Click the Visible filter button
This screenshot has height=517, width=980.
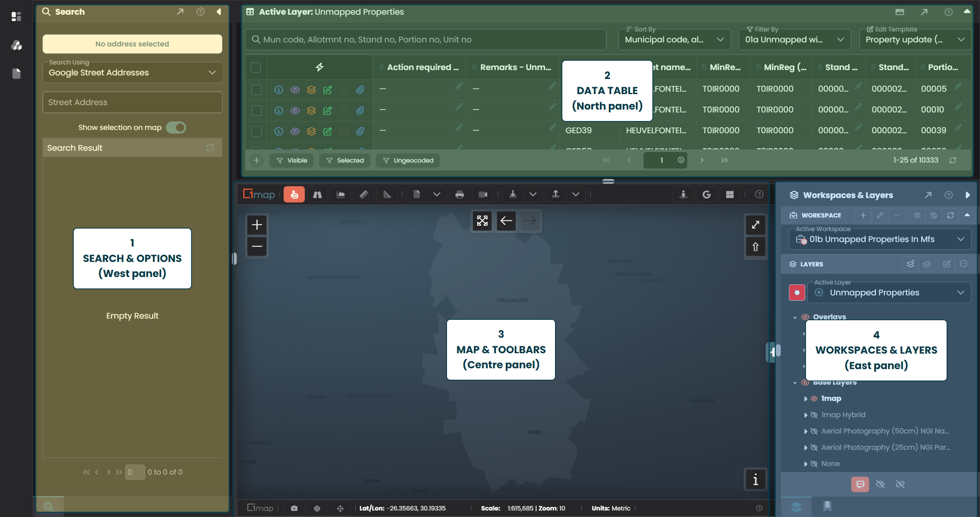(292, 161)
